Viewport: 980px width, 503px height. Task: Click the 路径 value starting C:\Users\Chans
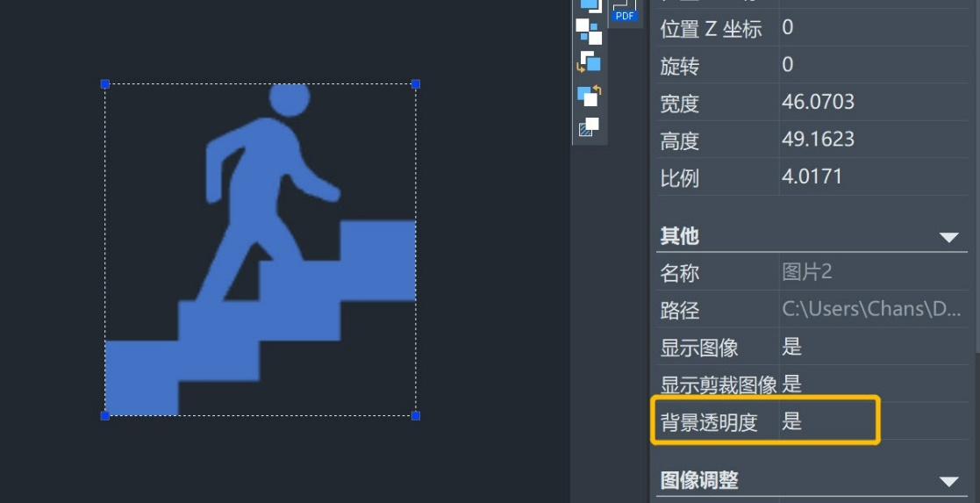point(871,308)
